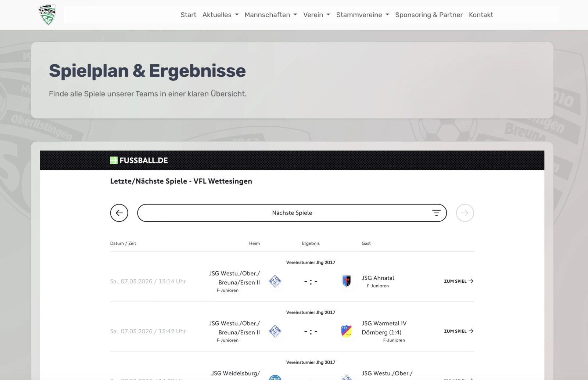
Task: Open the Stammvereine dropdown
Action: click(x=362, y=15)
